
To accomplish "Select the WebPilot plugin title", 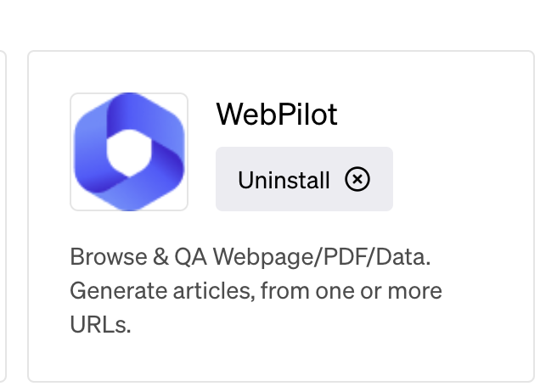I will [x=277, y=115].
